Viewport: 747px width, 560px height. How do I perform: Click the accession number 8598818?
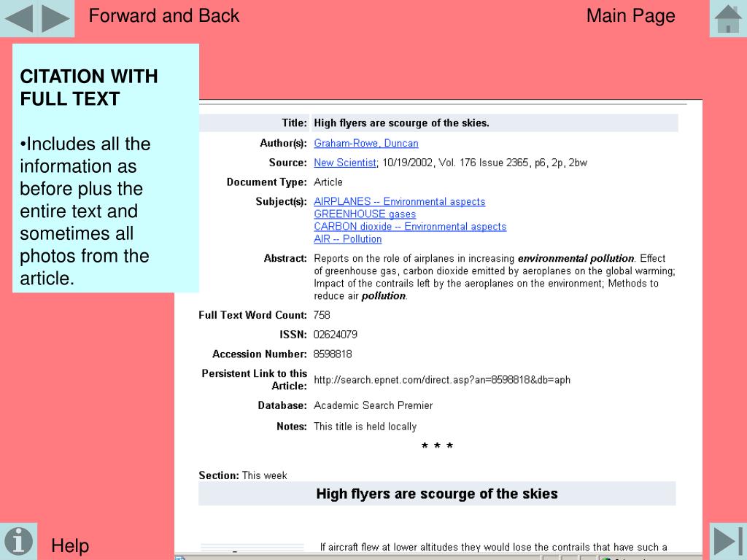(x=333, y=354)
